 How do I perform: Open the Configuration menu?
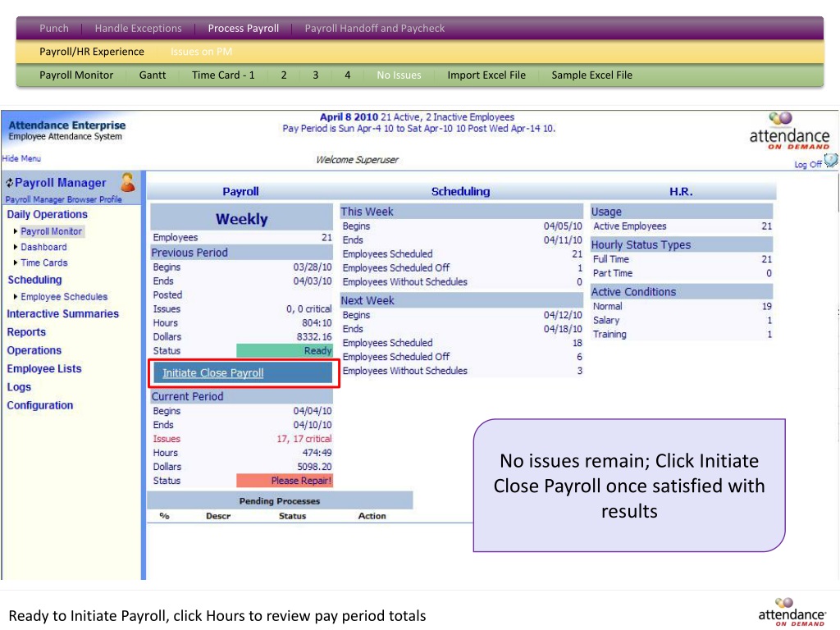tap(39, 405)
